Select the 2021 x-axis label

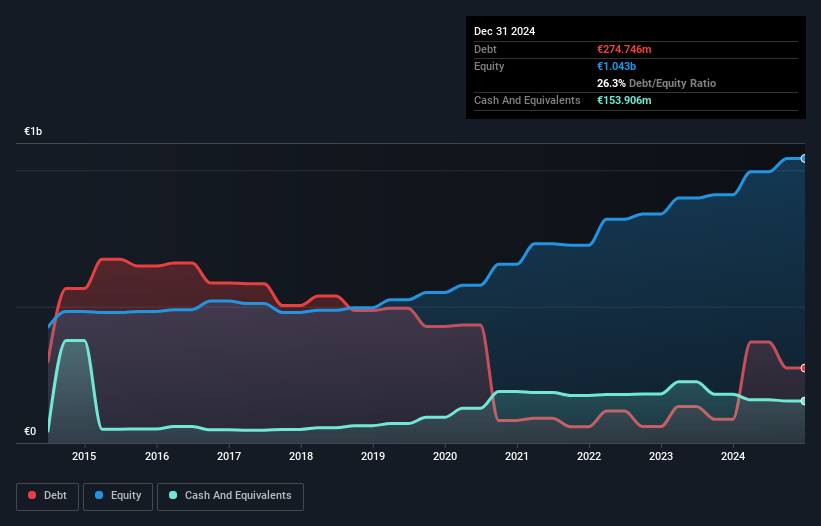click(x=517, y=456)
